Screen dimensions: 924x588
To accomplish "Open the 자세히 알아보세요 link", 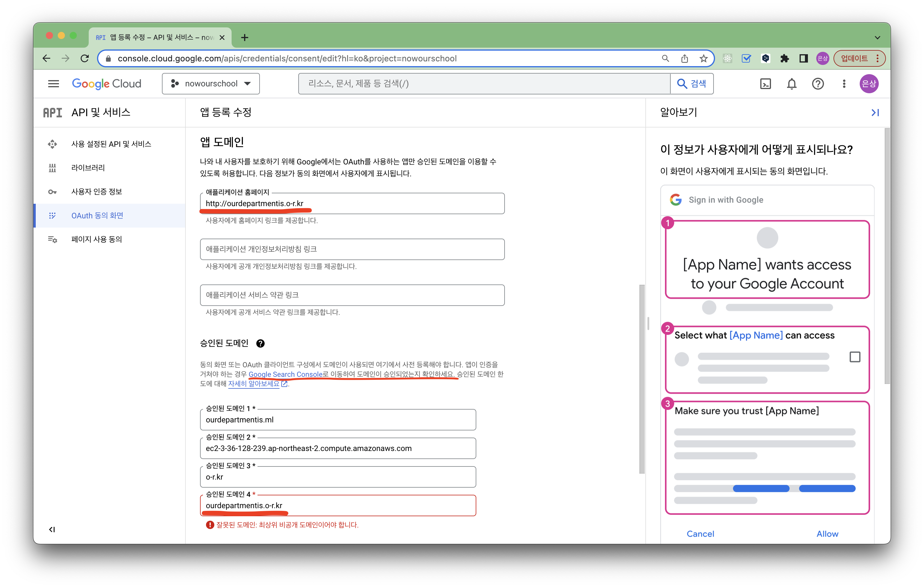I will tap(257, 384).
